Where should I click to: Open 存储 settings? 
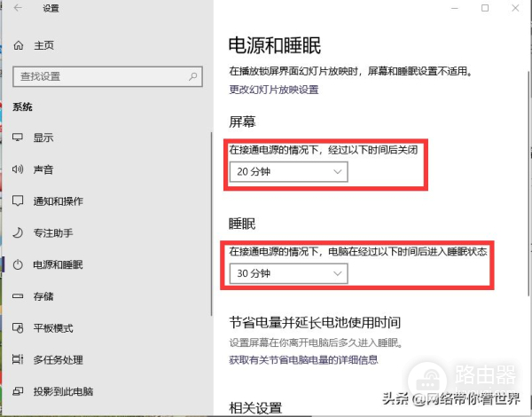[x=43, y=296]
